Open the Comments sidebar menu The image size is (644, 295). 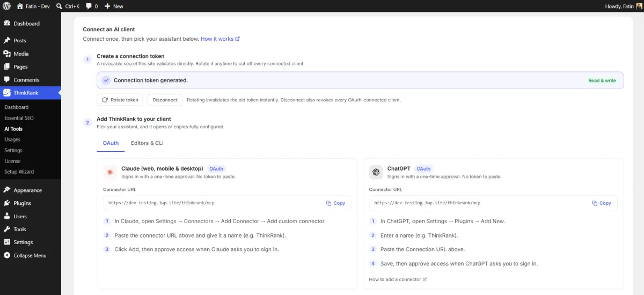point(31,80)
